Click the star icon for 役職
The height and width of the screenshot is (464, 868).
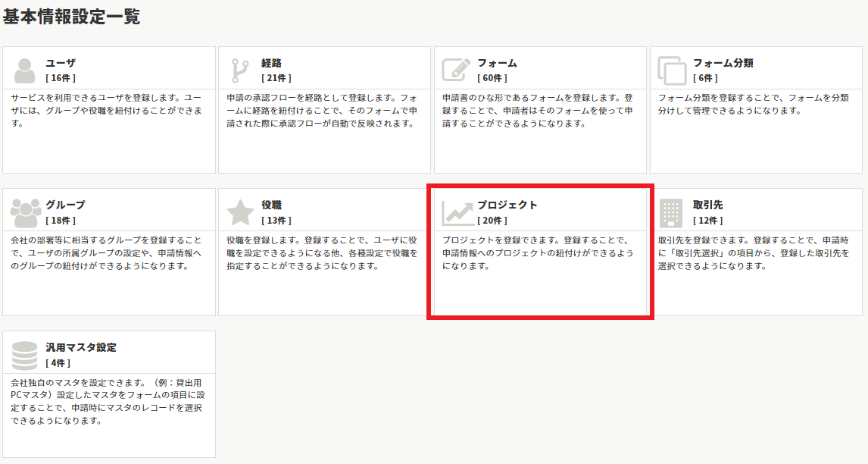[240, 212]
